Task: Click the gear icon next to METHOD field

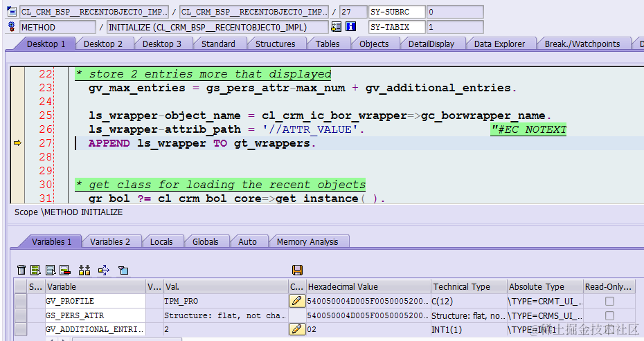Action: point(12,27)
